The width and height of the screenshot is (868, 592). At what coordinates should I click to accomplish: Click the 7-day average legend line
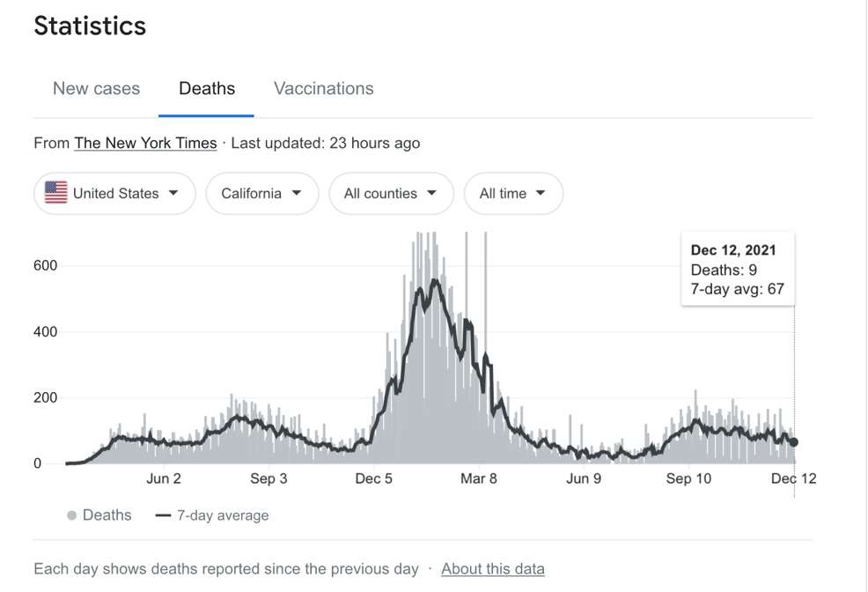164,515
